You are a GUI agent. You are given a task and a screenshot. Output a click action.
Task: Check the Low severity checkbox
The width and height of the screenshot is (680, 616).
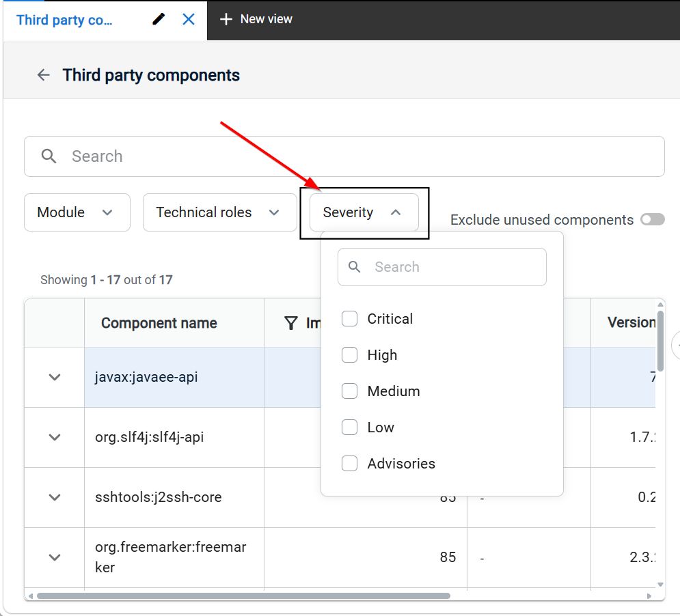[x=349, y=428]
